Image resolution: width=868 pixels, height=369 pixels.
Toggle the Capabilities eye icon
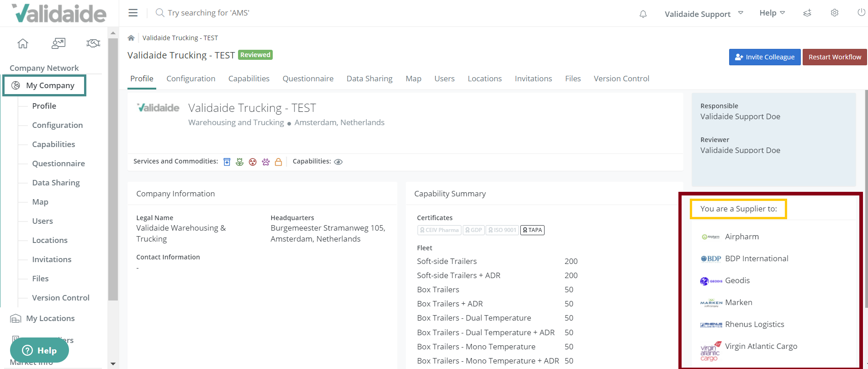pos(339,162)
